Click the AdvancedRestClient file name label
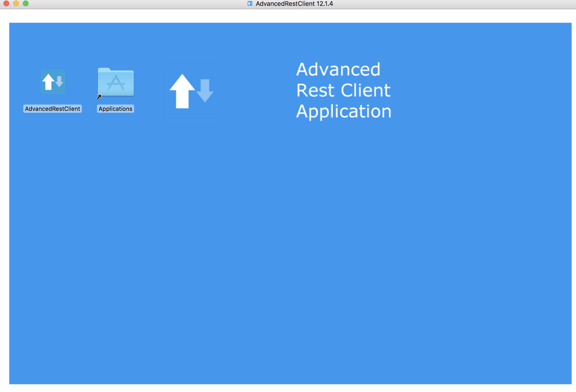The image size is (576, 392). click(53, 109)
